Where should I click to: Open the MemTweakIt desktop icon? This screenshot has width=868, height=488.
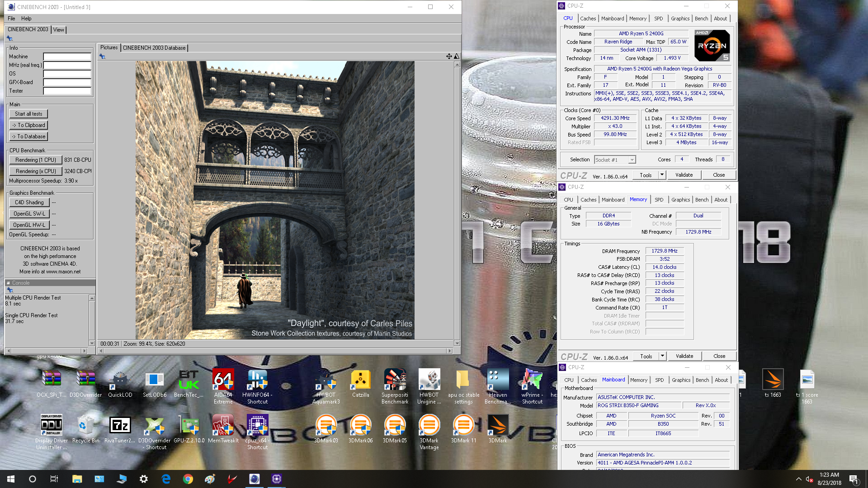tap(223, 429)
